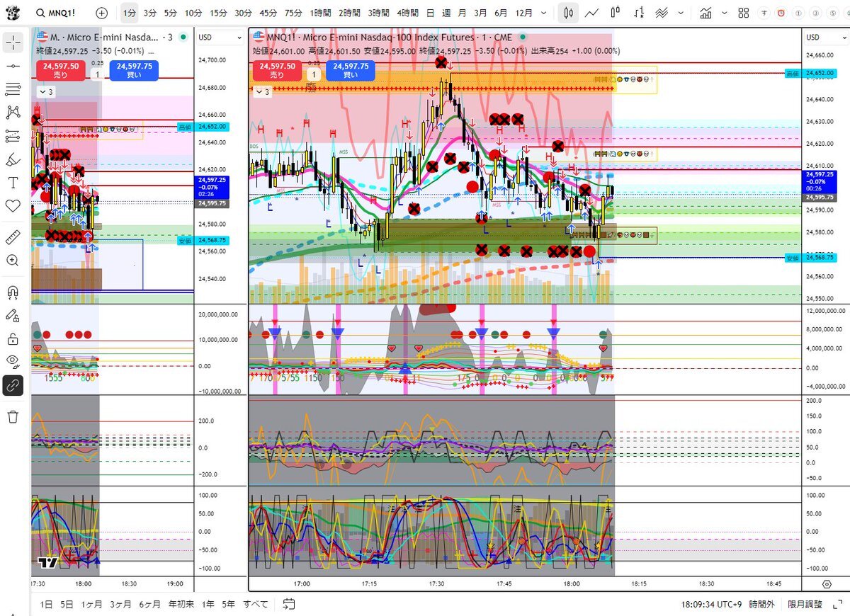Viewport: 850px width, 616px height.
Task: Toggle drawing sync link tool
Action: click(13, 385)
